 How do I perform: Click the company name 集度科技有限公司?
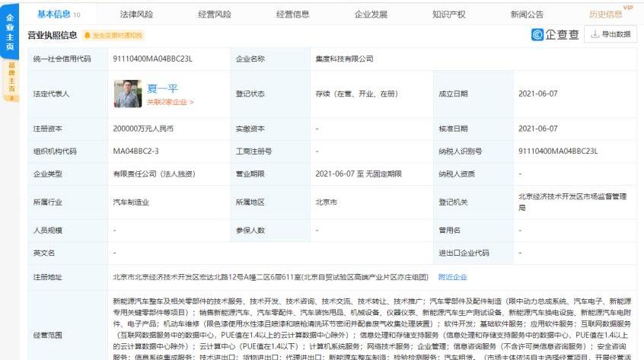pos(344,59)
